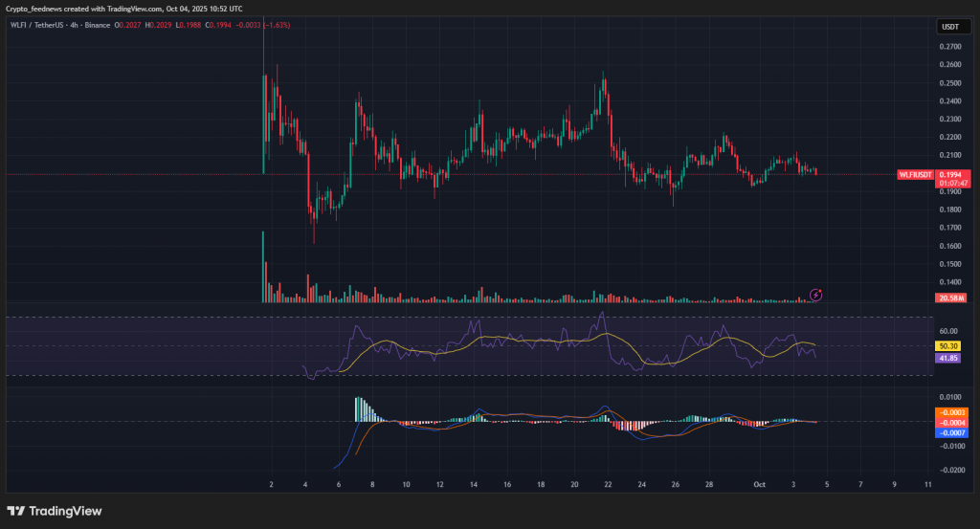
Task: Click the lightning bolt icon near volume bars
Action: coord(815,294)
